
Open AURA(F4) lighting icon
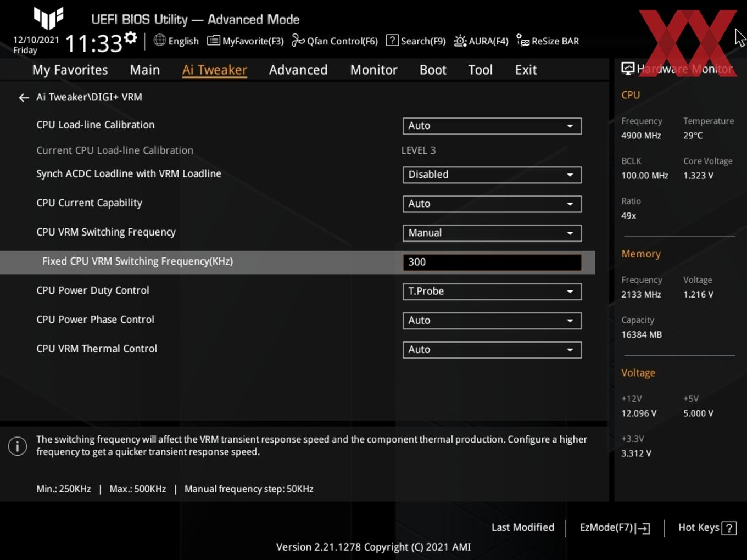pos(460,41)
